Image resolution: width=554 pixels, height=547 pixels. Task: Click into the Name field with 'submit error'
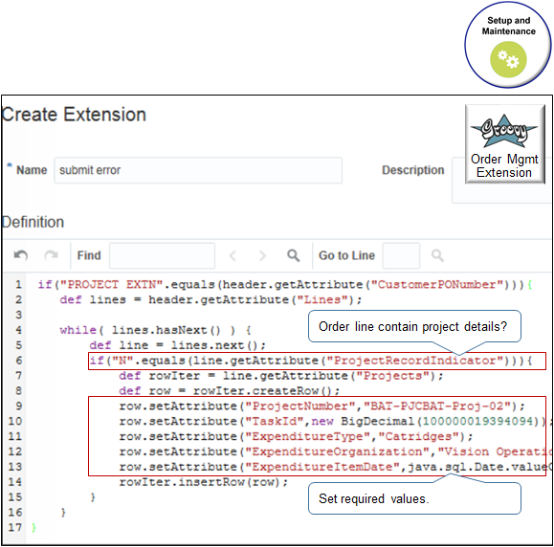[x=198, y=170]
